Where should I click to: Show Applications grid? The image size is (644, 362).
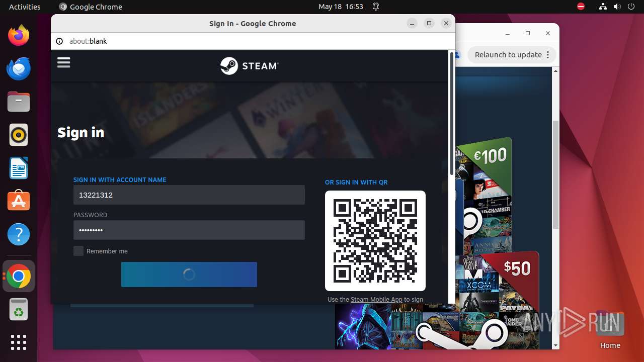[x=19, y=342]
